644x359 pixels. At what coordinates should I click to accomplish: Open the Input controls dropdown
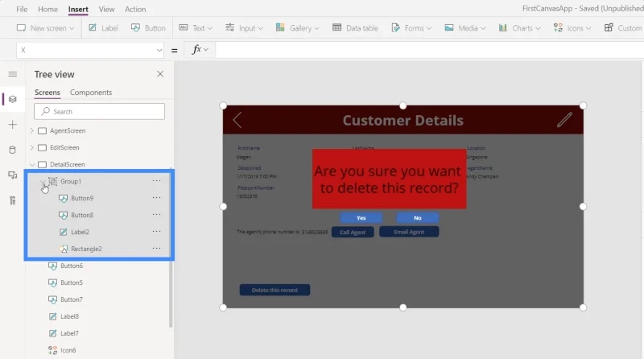[x=244, y=28]
